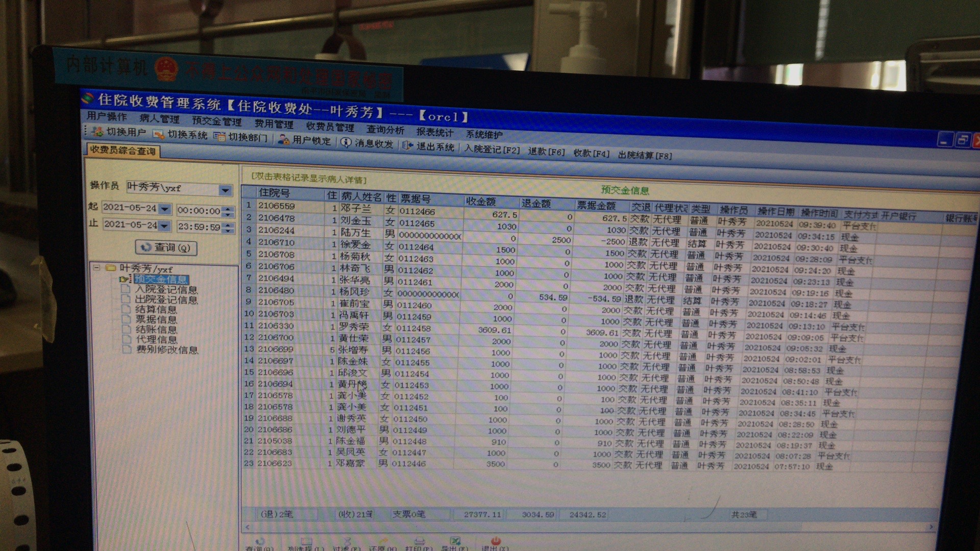Click the 导出 Excel export icon
The image size is (980, 551).
[455, 541]
